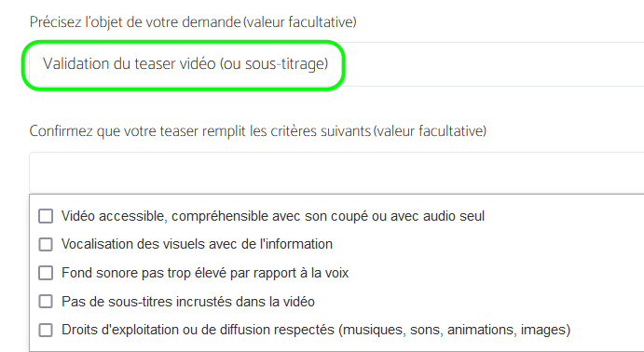Tick the 'Droits d'exploitation ou de diffusion' checkbox
The height and width of the screenshot is (352, 644).
(x=46, y=330)
